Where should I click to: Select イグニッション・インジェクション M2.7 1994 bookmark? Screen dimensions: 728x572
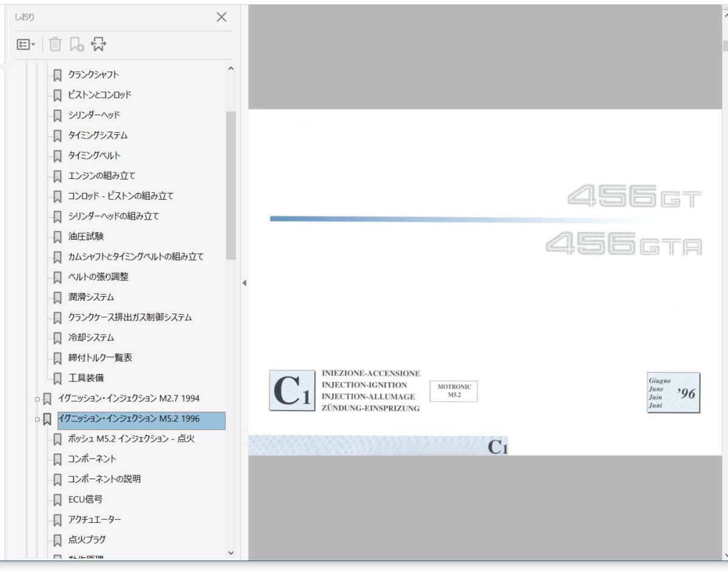click(129, 399)
